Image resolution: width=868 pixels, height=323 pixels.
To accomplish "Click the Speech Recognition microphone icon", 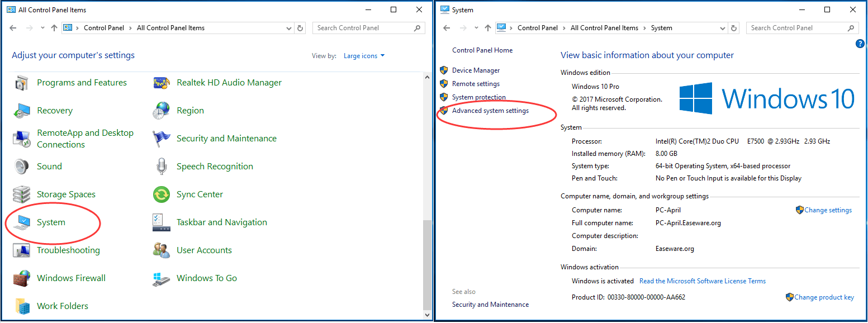I will [x=162, y=167].
